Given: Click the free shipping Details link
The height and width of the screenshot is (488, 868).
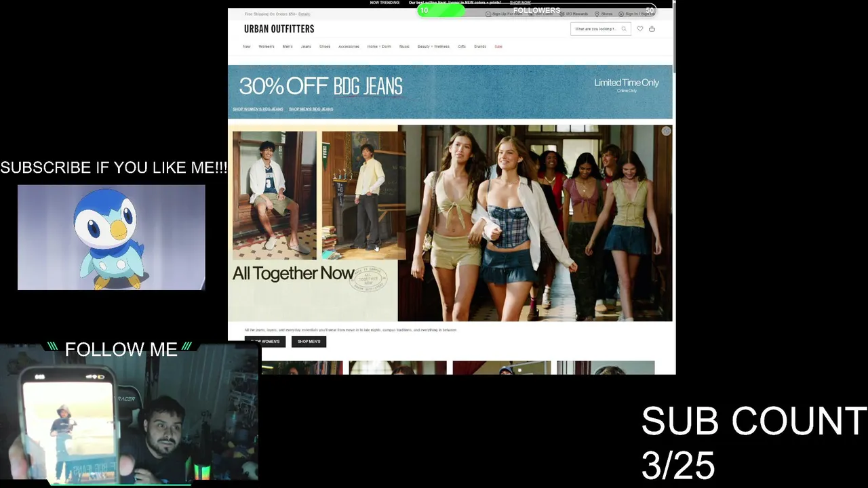Looking at the screenshot, I should pos(304,14).
